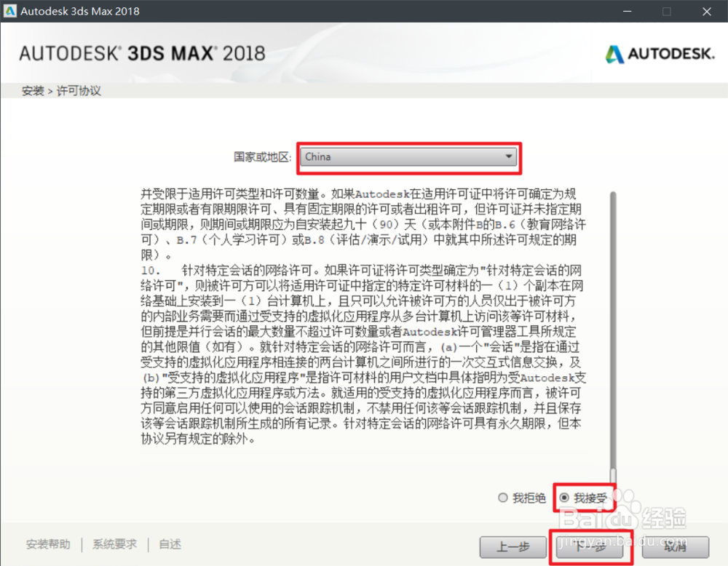Click the 上一步 (Back) button
The width and height of the screenshot is (728, 566).
point(513,547)
